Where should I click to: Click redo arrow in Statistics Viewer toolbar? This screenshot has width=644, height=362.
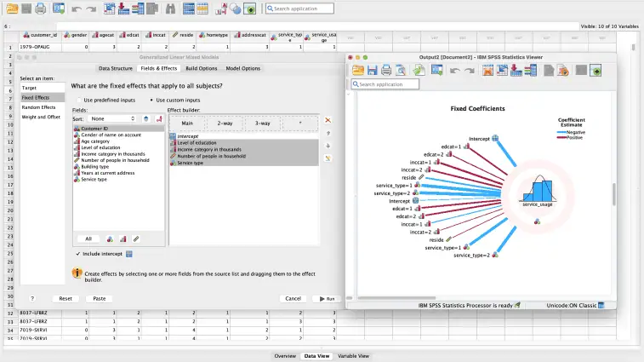470,71
